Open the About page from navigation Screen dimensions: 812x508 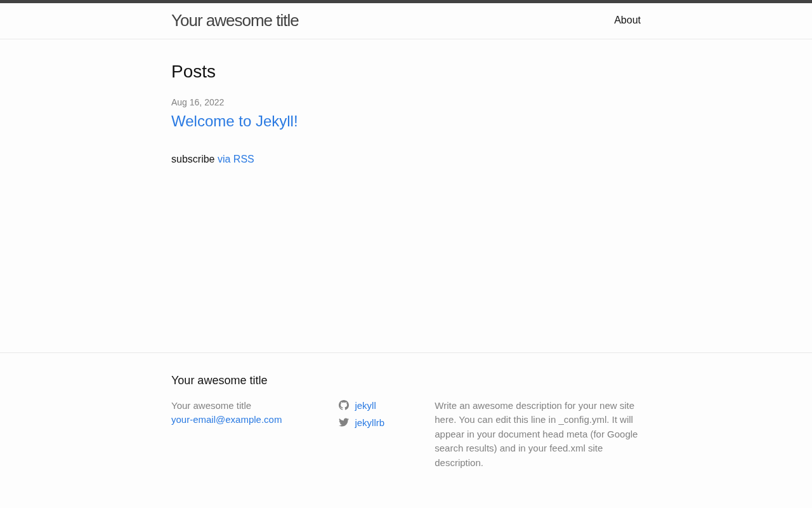pyautogui.click(x=627, y=20)
